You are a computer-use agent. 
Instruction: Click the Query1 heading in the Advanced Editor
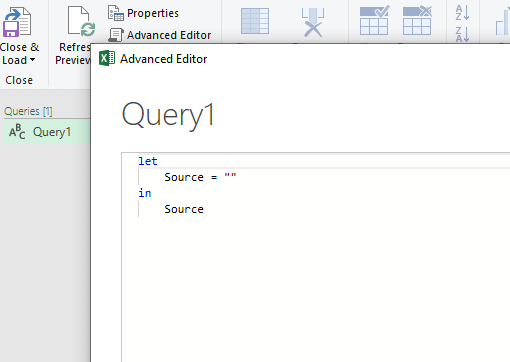[168, 115]
